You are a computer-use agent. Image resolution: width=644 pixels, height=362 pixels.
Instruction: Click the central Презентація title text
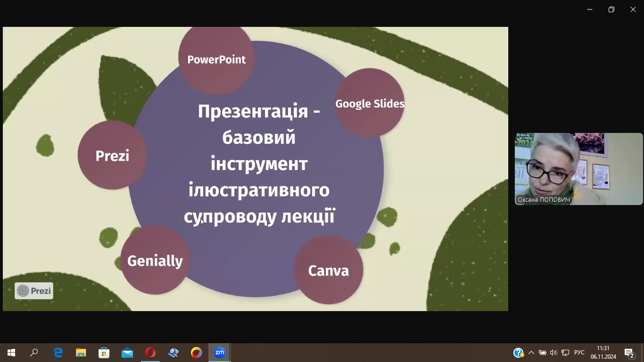(259, 164)
